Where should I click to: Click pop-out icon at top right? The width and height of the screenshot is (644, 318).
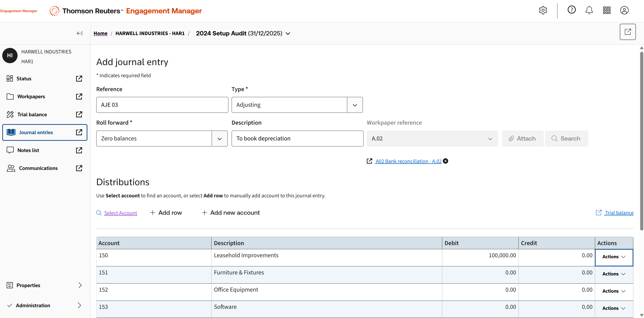(627, 32)
